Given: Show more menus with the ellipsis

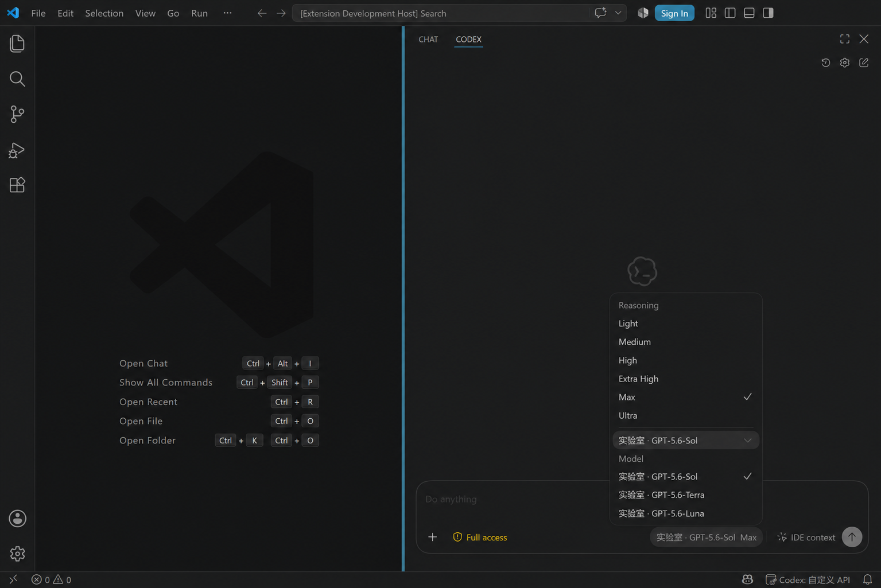Looking at the screenshot, I should [227, 13].
